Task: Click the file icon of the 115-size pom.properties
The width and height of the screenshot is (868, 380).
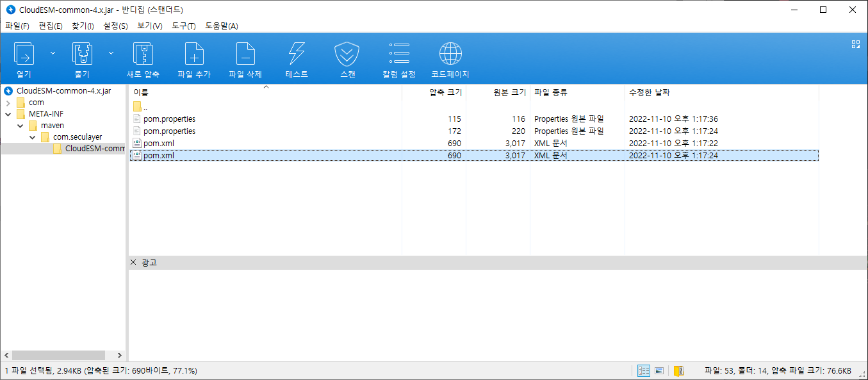Action: click(x=136, y=119)
